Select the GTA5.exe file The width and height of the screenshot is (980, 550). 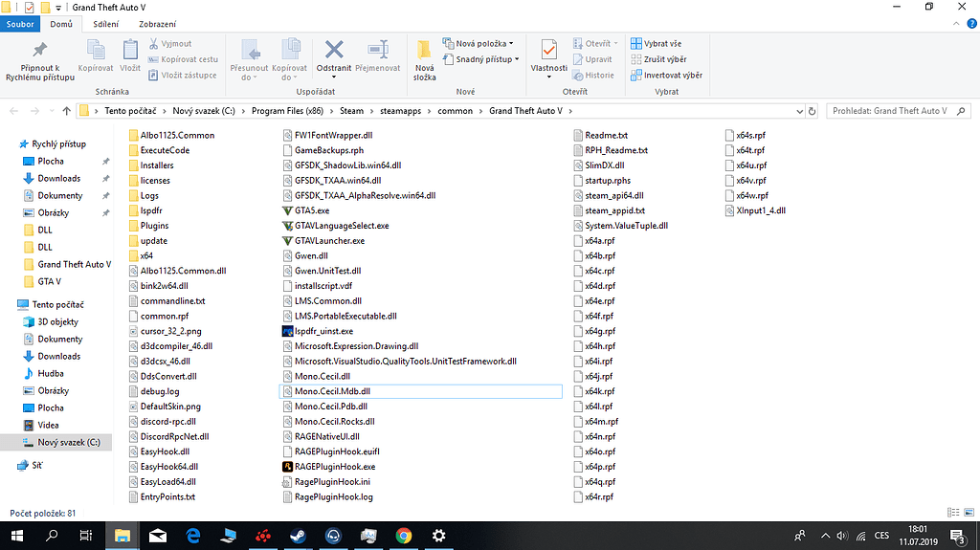pos(312,210)
